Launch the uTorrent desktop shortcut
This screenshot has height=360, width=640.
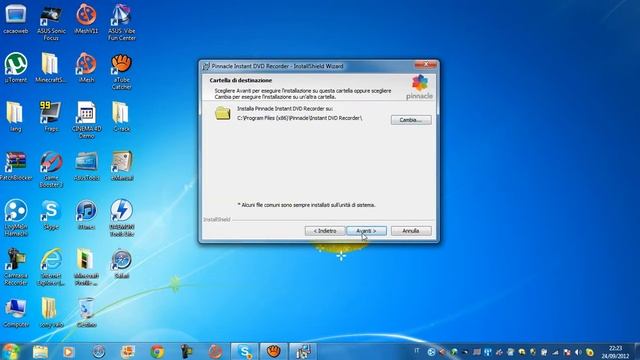[16, 68]
